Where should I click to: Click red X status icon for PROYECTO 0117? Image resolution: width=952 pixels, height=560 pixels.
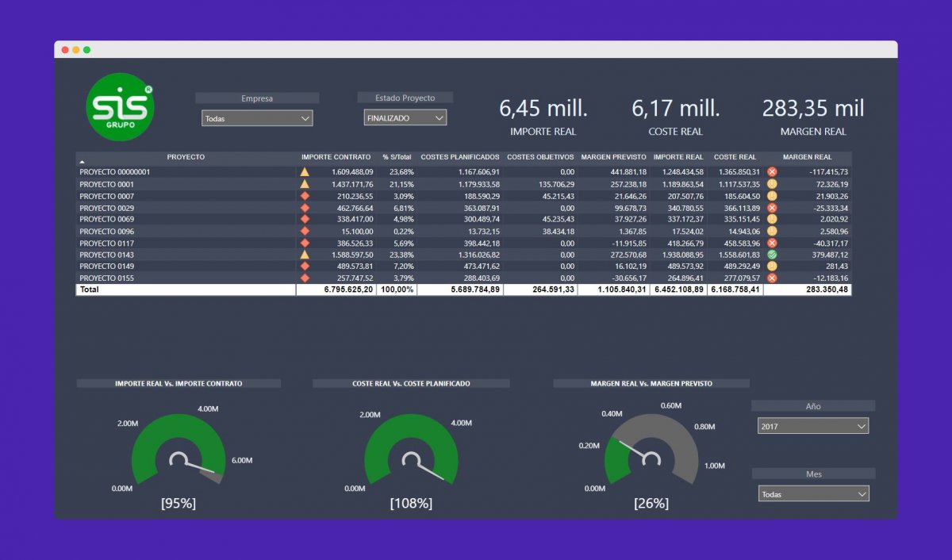(772, 243)
